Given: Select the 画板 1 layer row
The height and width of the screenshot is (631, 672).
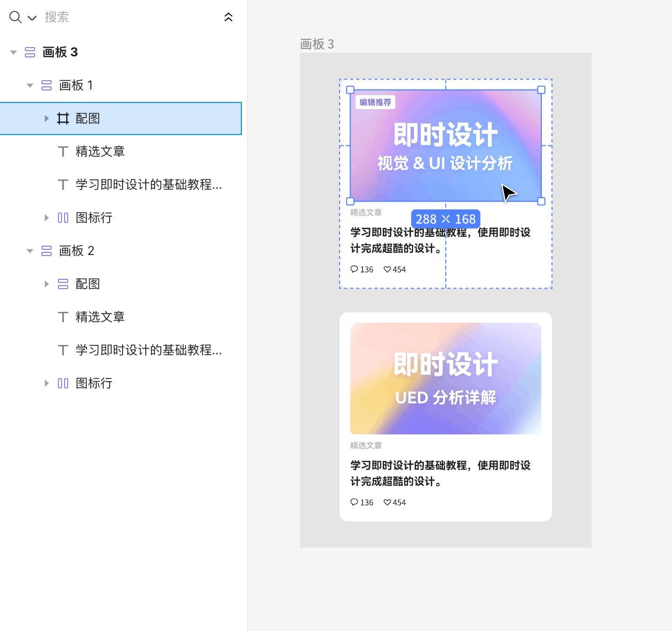Looking at the screenshot, I should (120, 85).
